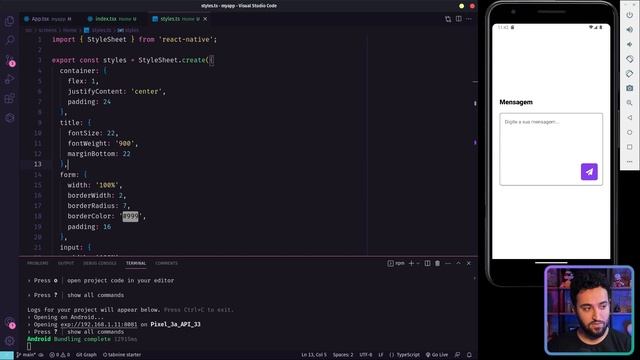Image resolution: width=640 pixels, height=360 pixels.
Task: Raise emulator volume with volume up
Action: 629,29
